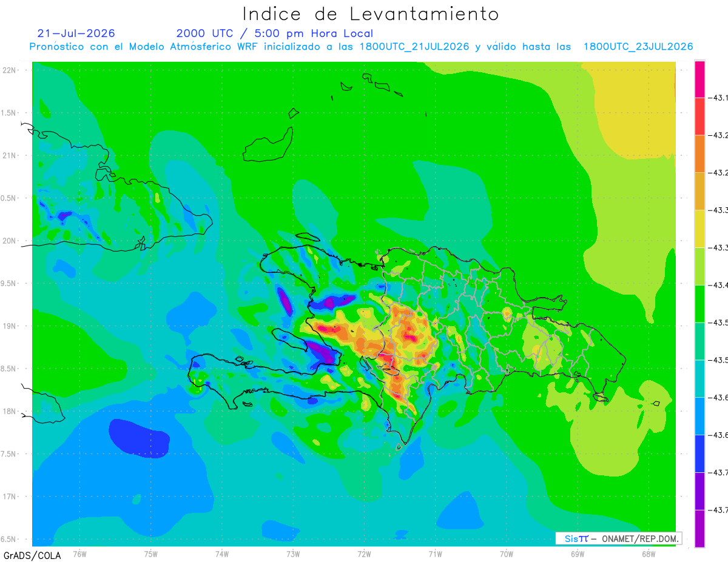
Task: Click the '17N' latitude label
Action: (10, 497)
